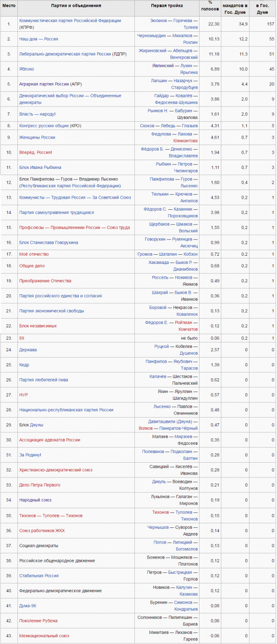Screen dimensions: 277x644
Task: Open the Ассоциация адвокатов России link
Action: pos(50,440)
